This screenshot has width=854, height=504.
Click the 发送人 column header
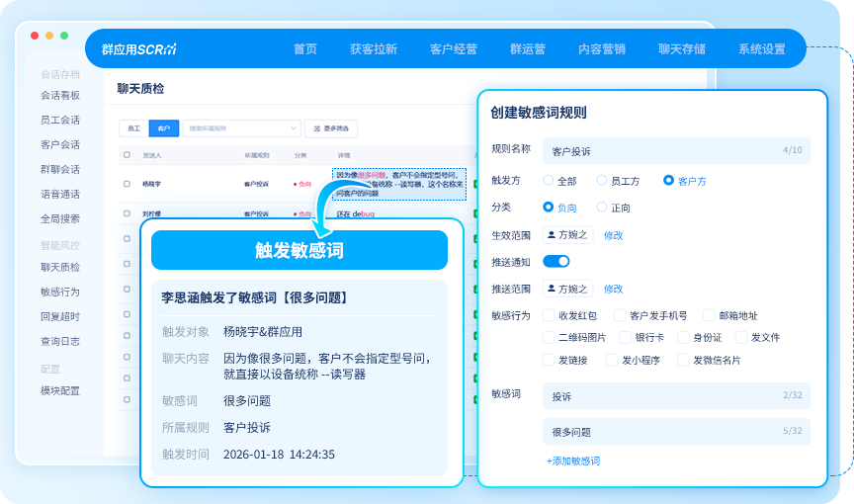click(152, 155)
